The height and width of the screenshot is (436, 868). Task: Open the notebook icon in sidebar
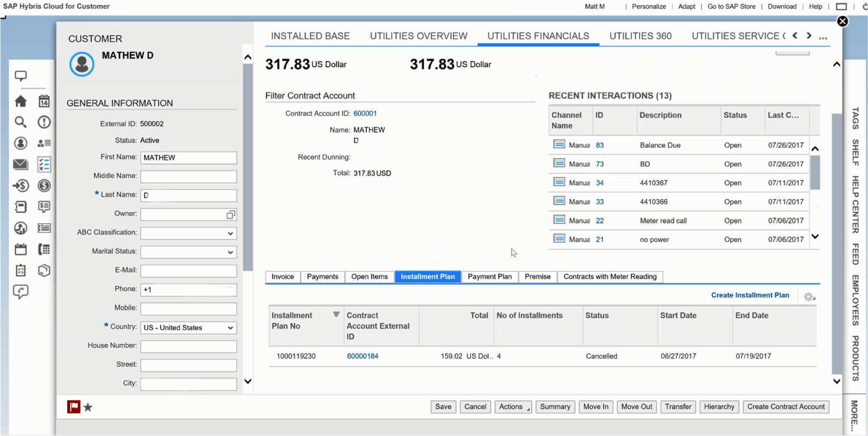[x=21, y=207]
